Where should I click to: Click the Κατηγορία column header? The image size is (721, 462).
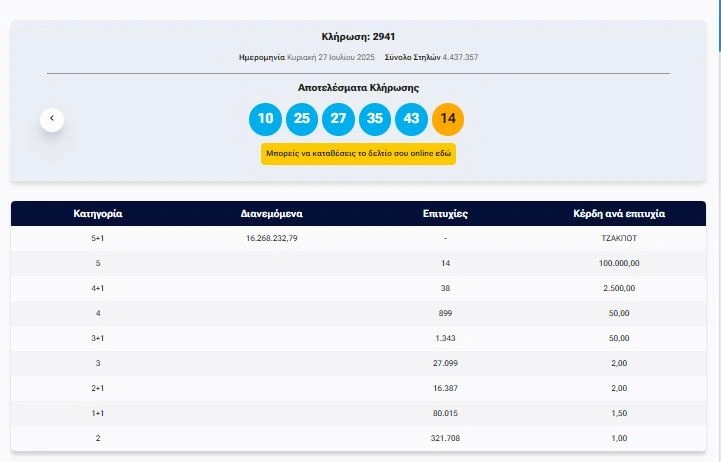tap(98, 214)
